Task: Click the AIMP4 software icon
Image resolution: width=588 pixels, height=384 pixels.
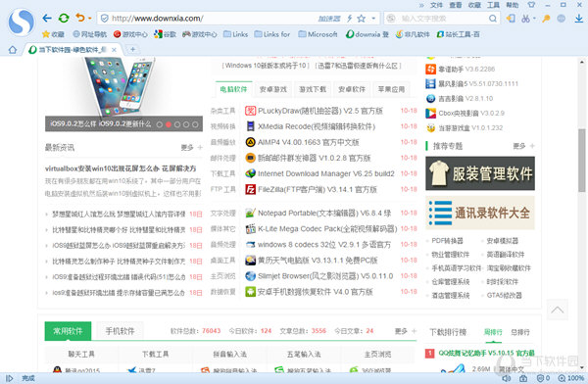Action: [x=250, y=142]
